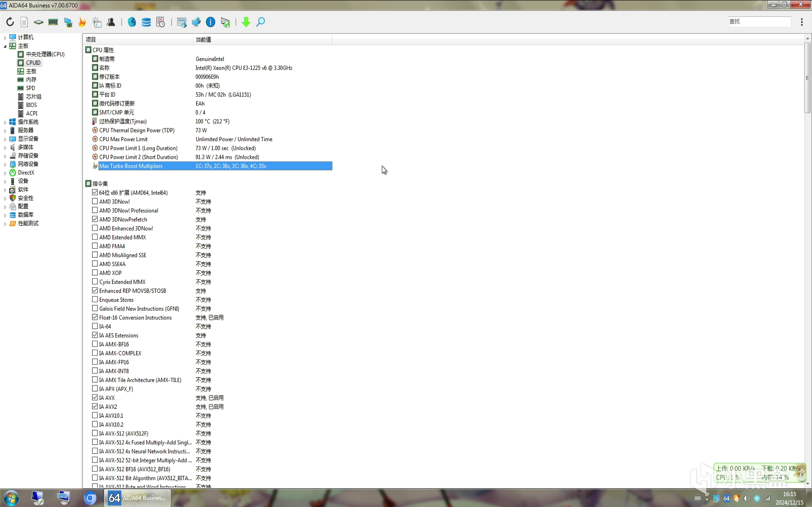Click the blue database toolbar icon
This screenshot has width=812, height=507.
point(146,22)
